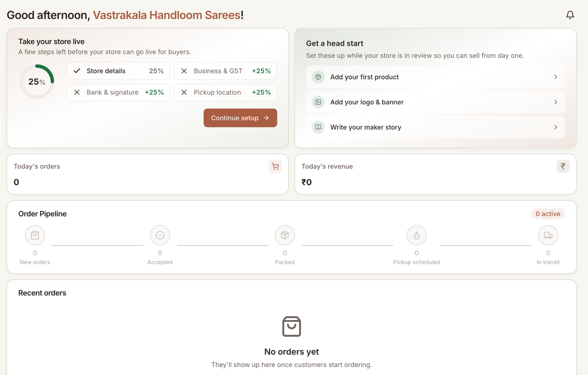Viewport: 588px width, 375px height.
Task: Click the cart icon in Today's orders
Action: tap(275, 166)
